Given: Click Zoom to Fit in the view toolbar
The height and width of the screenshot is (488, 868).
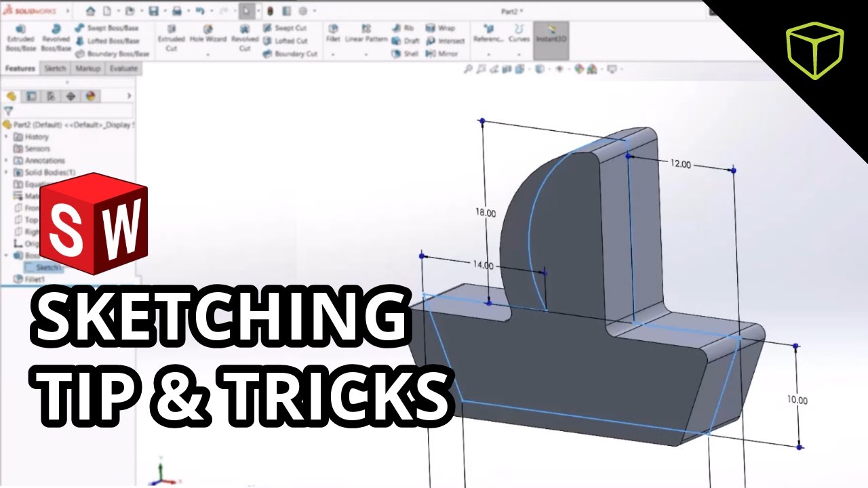Looking at the screenshot, I should click(x=469, y=69).
